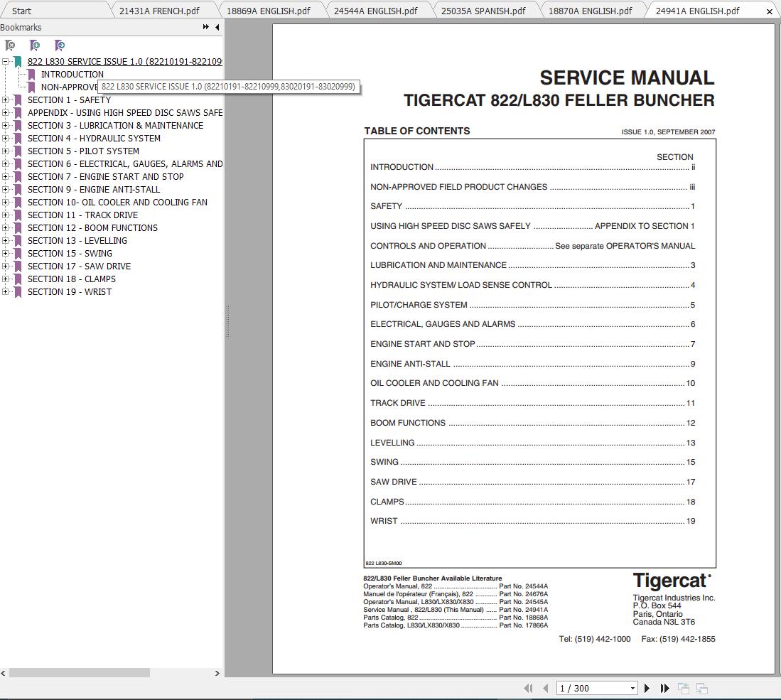Collapse the 822 L830 SERVICE ISSUE root bookmark

[5, 62]
